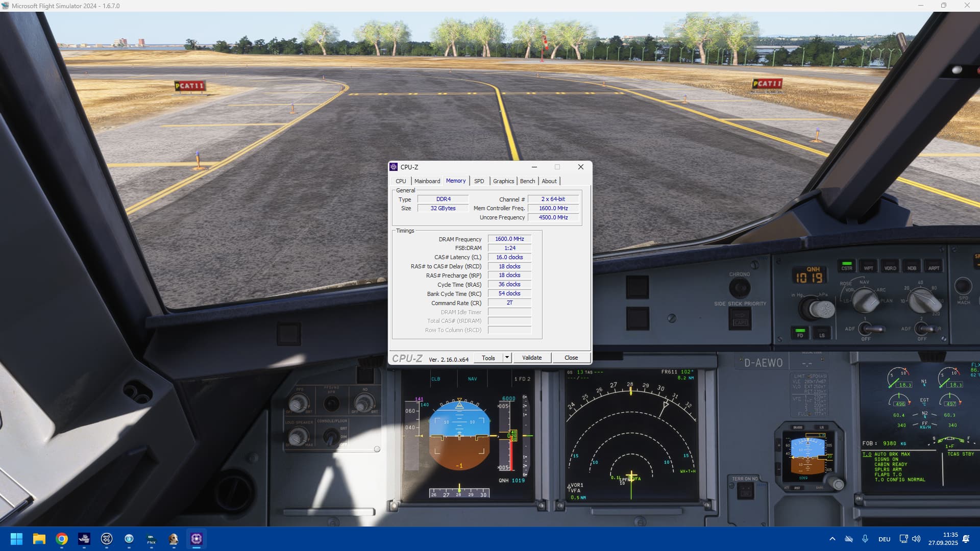980x551 pixels.
Task: Toggle the ARPT button on the EFIS panel
Action: (934, 266)
